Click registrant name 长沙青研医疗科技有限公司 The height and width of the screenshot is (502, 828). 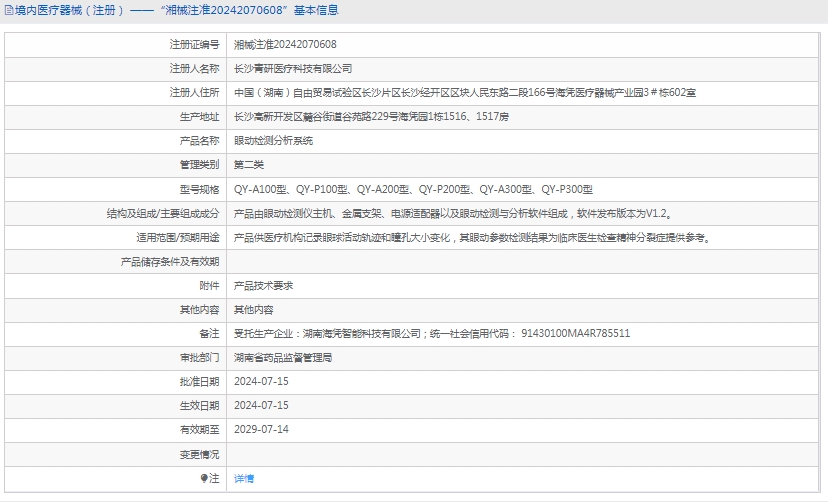(x=293, y=69)
